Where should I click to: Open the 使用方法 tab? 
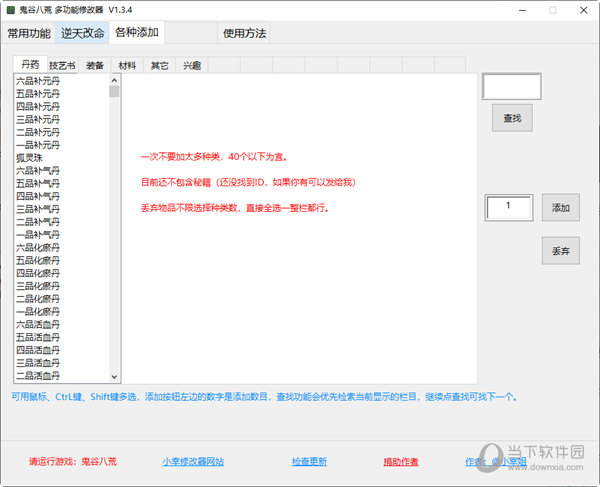pyautogui.click(x=244, y=33)
